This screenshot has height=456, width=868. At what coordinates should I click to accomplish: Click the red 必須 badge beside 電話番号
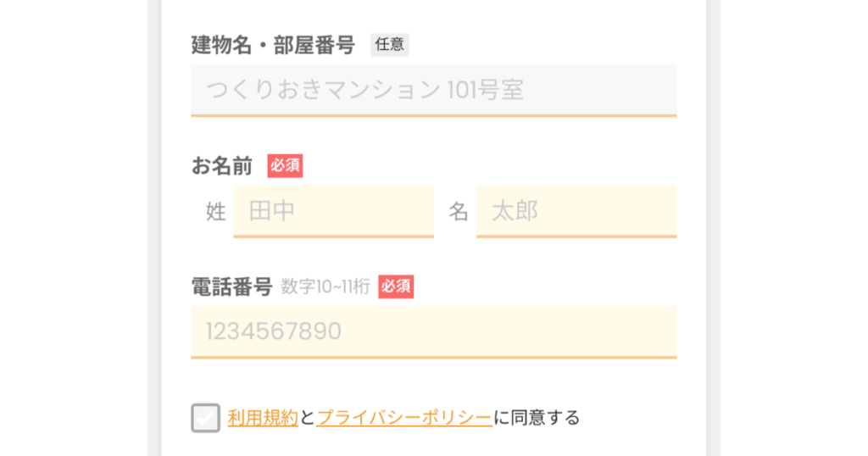point(396,287)
